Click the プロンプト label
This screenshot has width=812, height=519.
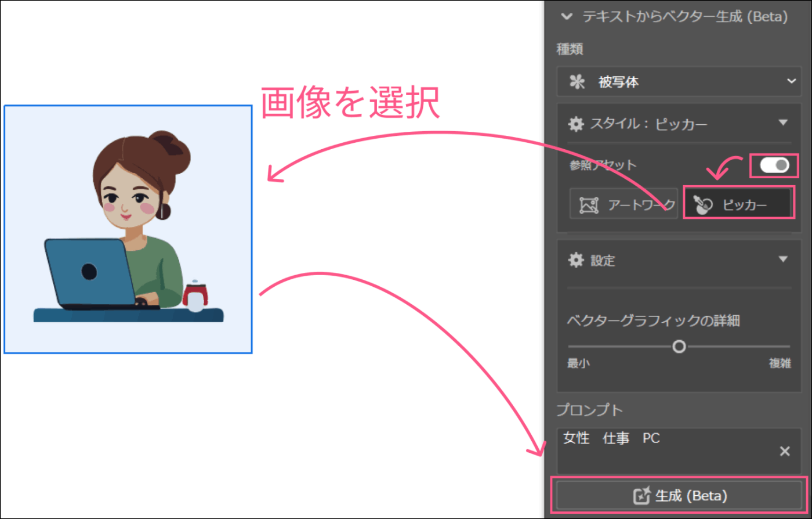pyautogui.click(x=590, y=410)
